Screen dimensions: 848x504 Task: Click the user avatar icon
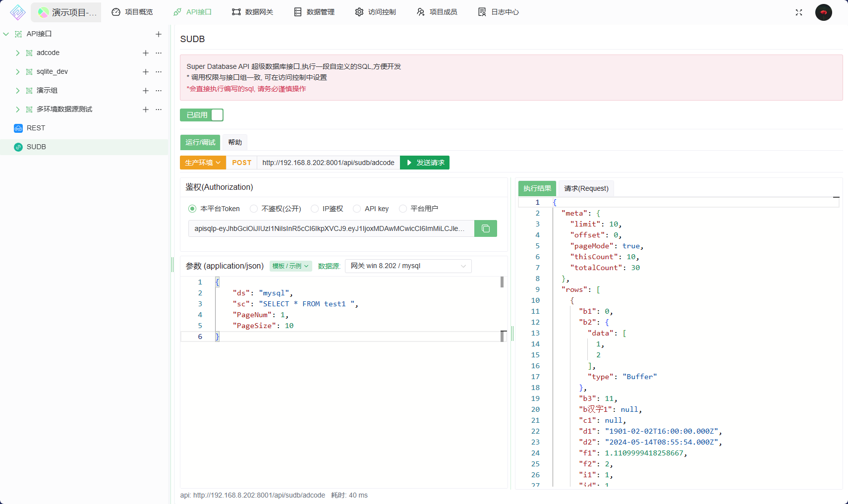pos(823,12)
